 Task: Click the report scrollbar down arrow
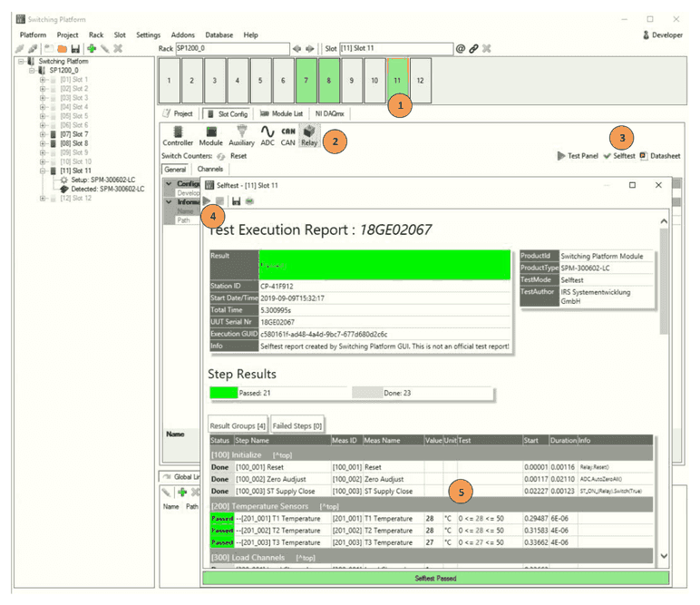[664, 556]
